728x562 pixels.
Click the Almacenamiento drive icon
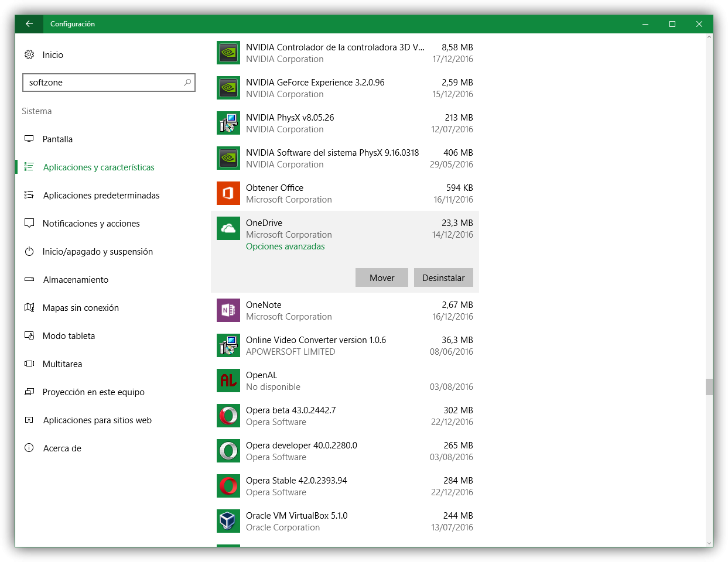[29, 279]
